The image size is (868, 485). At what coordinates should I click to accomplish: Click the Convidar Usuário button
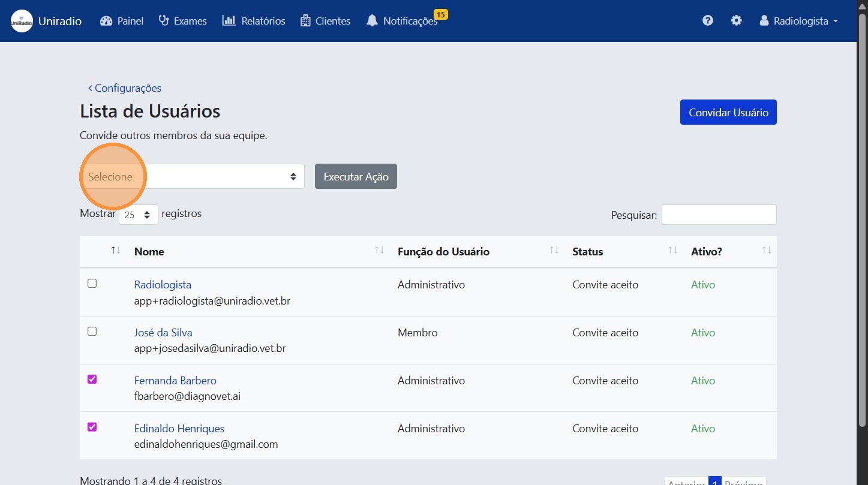[x=728, y=112]
